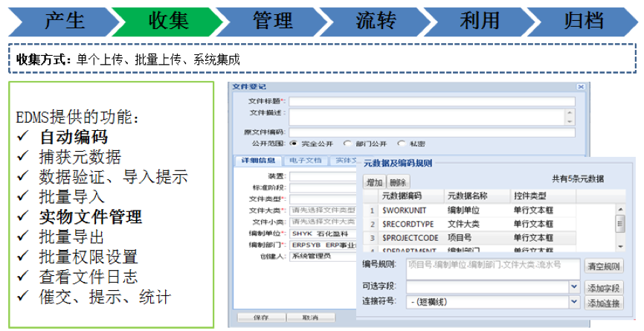Click into the 文件标题 input field

(431, 101)
